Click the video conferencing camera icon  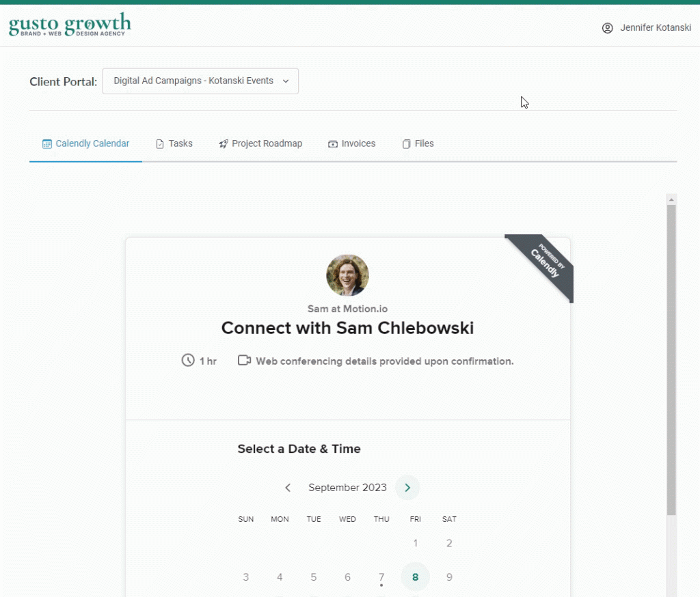pos(244,360)
